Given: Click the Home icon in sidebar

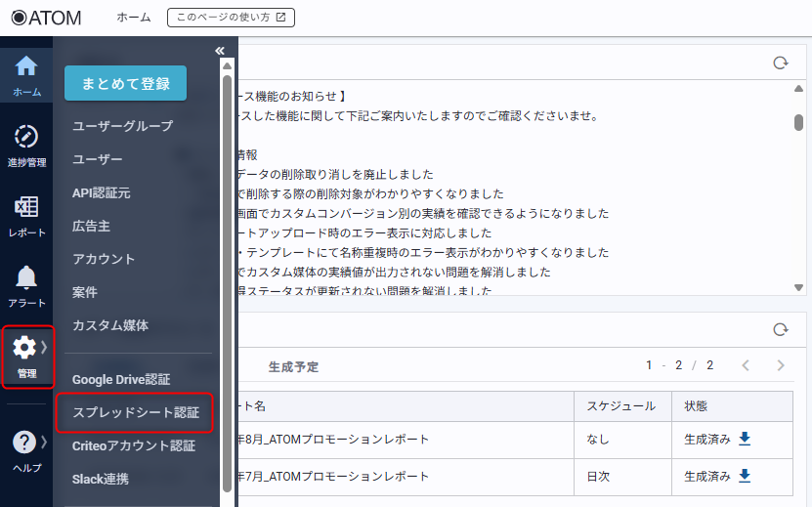Looking at the screenshot, I should tap(26, 74).
